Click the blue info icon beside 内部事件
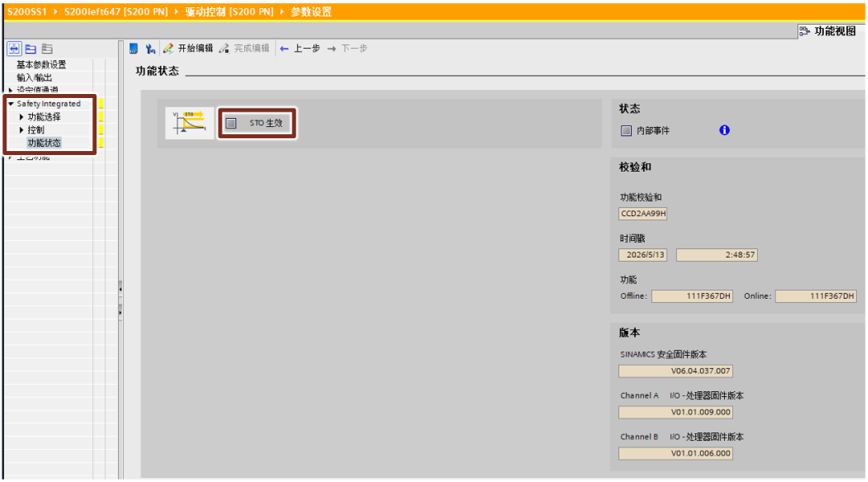The image size is (868, 482). (724, 130)
